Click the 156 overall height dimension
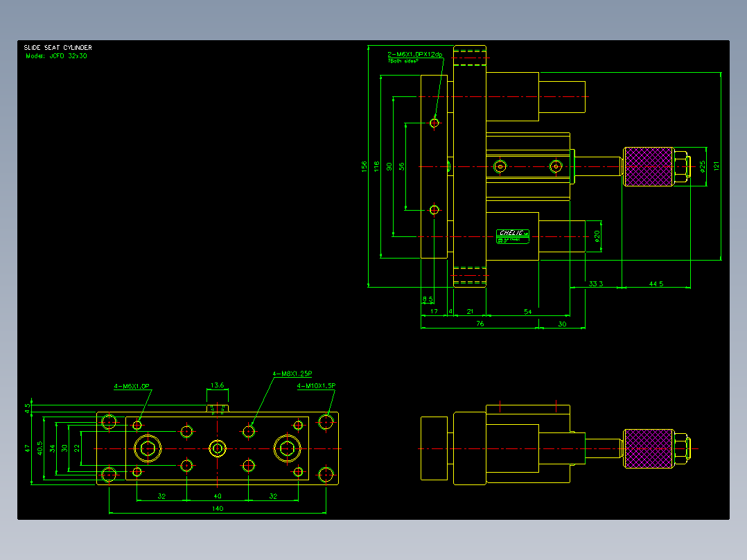This screenshot has height=560, width=747. pyautogui.click(x=364, y=166)
